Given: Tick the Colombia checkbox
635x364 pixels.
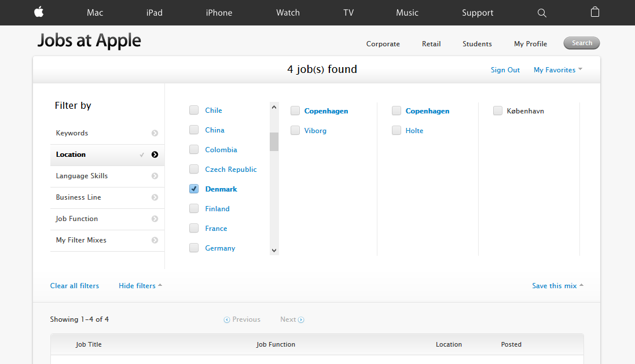Looking at the screenshot, I should [194, 149].
